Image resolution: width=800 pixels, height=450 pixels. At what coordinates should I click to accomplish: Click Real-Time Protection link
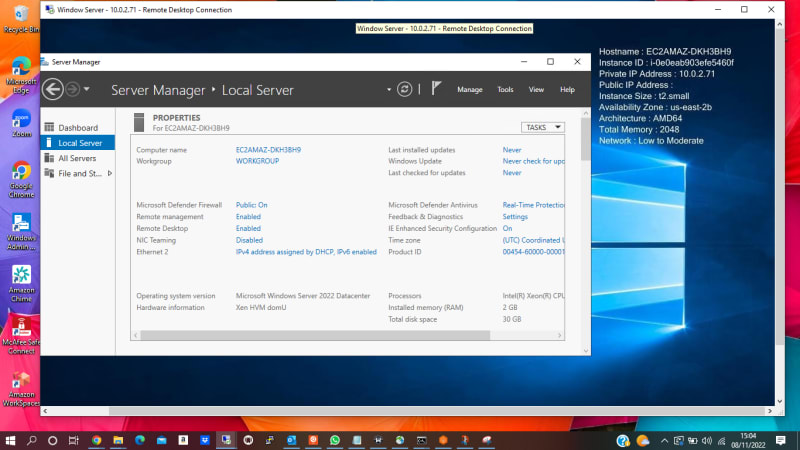pos(533,205)
